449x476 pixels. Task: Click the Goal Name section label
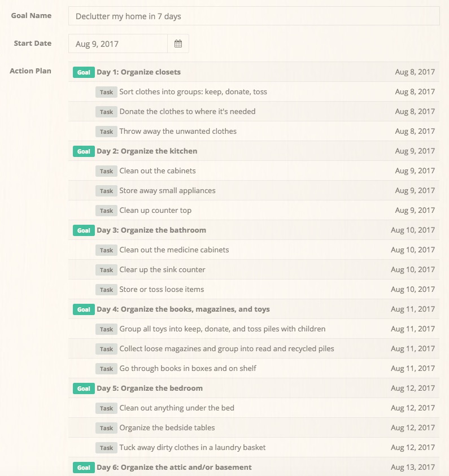point(31,15)
